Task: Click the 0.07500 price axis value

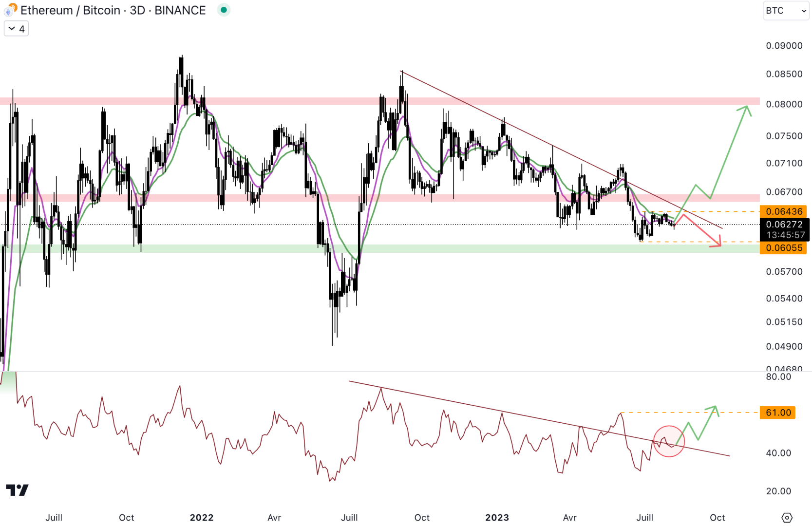Action: coord(784,136)
